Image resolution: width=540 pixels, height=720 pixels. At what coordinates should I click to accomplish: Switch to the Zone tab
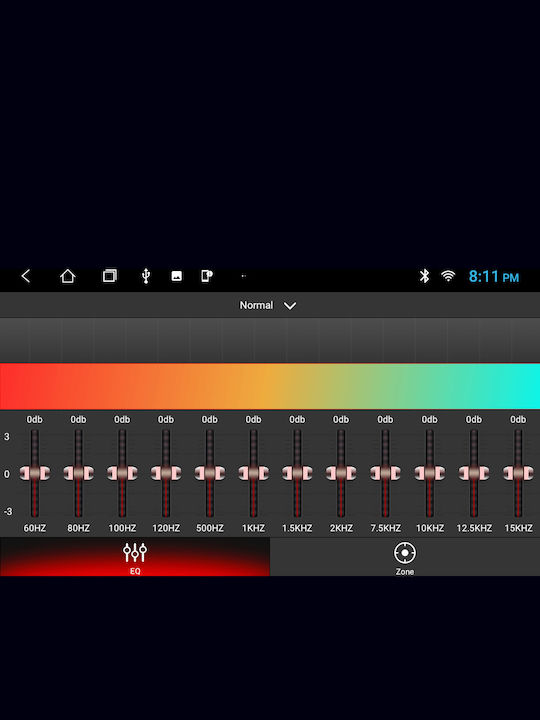point(405,557)
